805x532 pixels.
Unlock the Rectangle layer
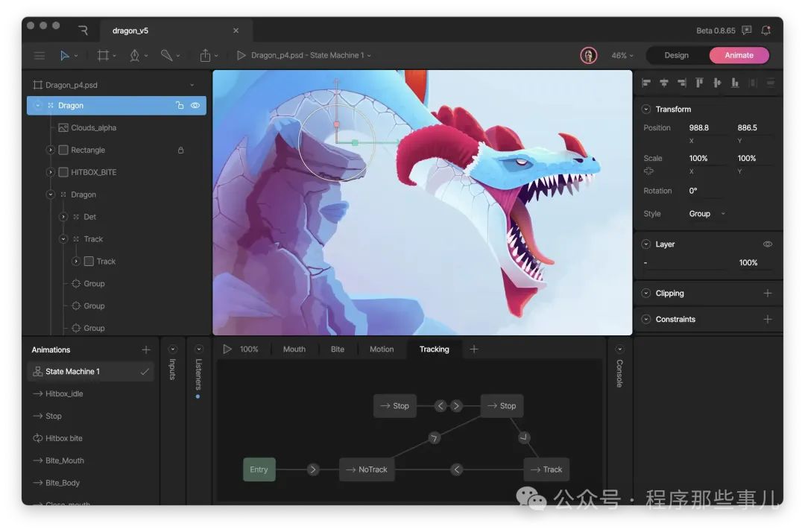pos(180,151)
